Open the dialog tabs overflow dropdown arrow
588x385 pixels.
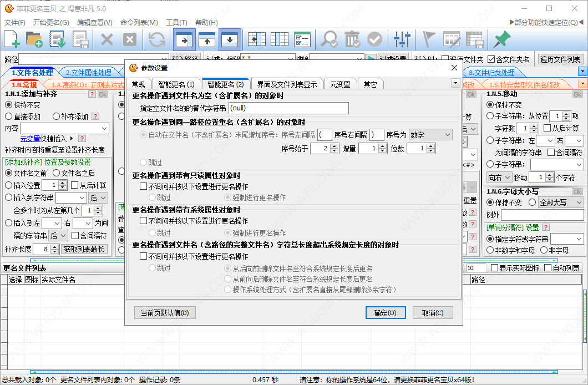click(455, 83)
